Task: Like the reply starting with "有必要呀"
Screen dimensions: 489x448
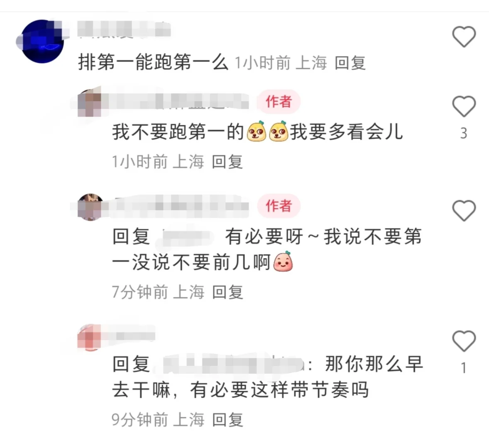Action: [x=464, y=211]
